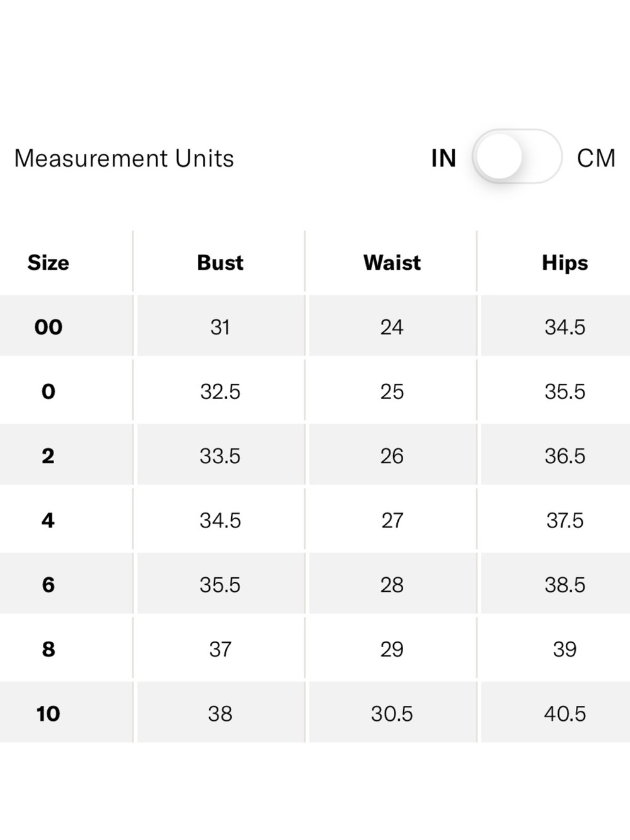The width and height of the screenshot is (630, 840).
Task: Select the size 8 row label
Action: pyautogui.click(x=49, y=649)
